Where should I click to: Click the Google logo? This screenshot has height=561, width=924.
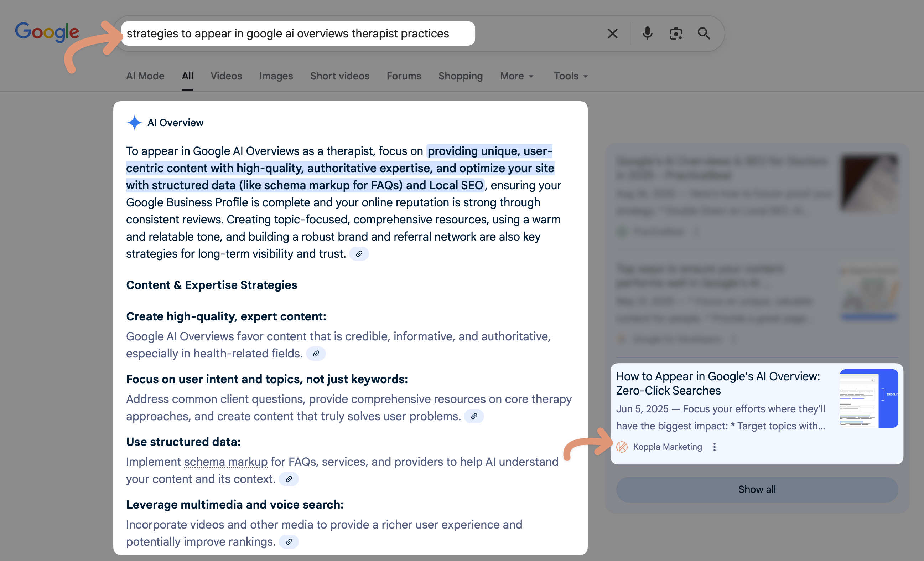tap(47, 32)
